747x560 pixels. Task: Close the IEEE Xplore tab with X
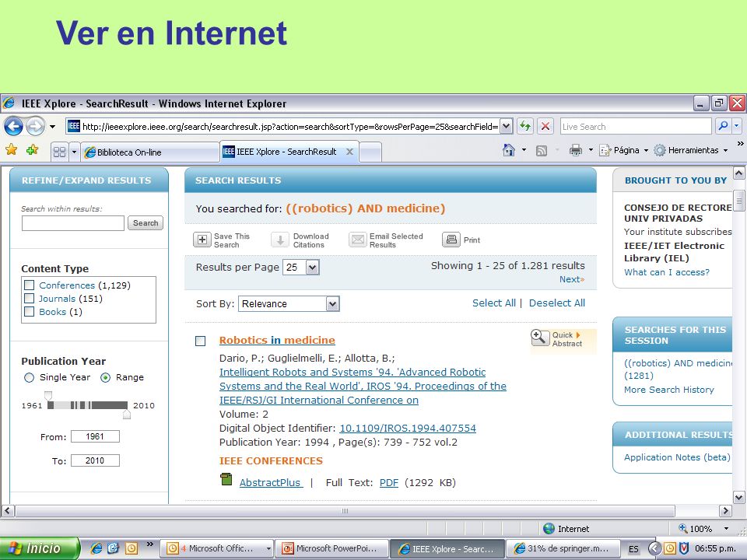click(349, 152)
